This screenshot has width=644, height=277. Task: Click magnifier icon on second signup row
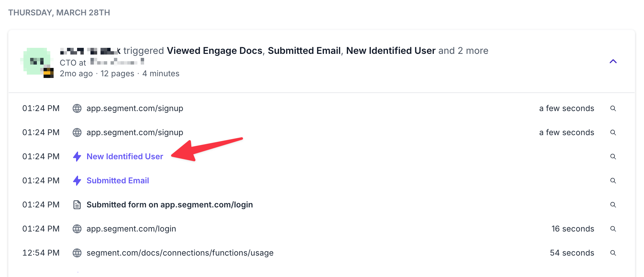click(x=613, y=132)
